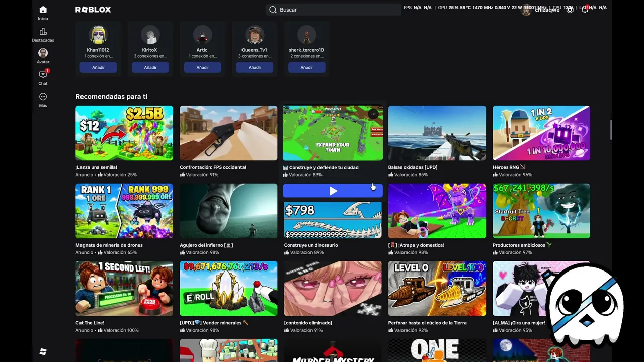Screen dimensions: 644x362
Task: Click the title "[ALMA] ¡Gira una mujer!"
Action: click(x=519, y=323)
